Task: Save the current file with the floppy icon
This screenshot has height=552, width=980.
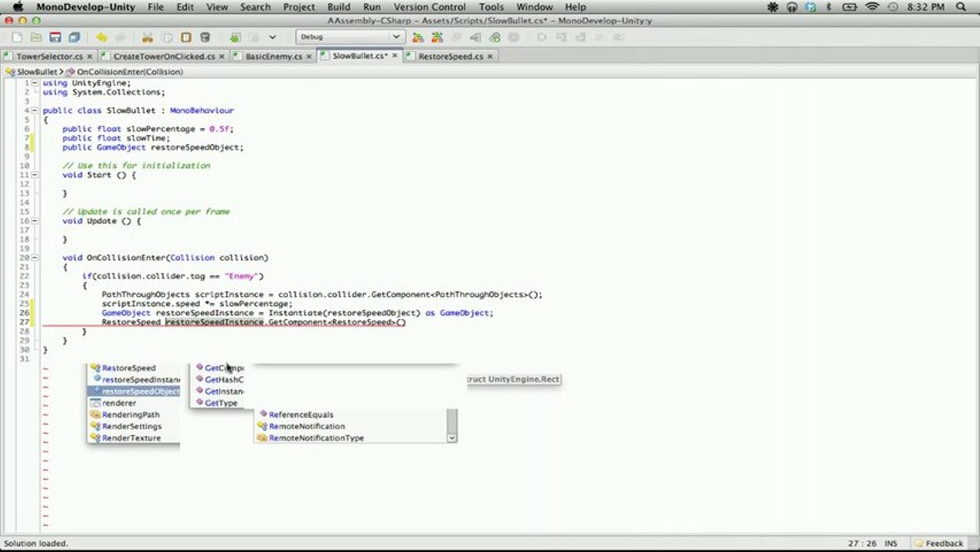Action: 55,37
